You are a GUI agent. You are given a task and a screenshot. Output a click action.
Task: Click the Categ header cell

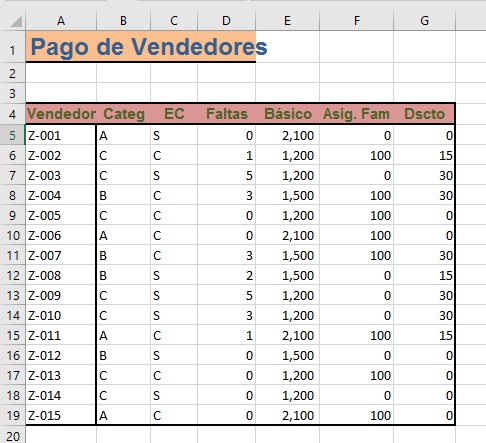coord(124,114)
